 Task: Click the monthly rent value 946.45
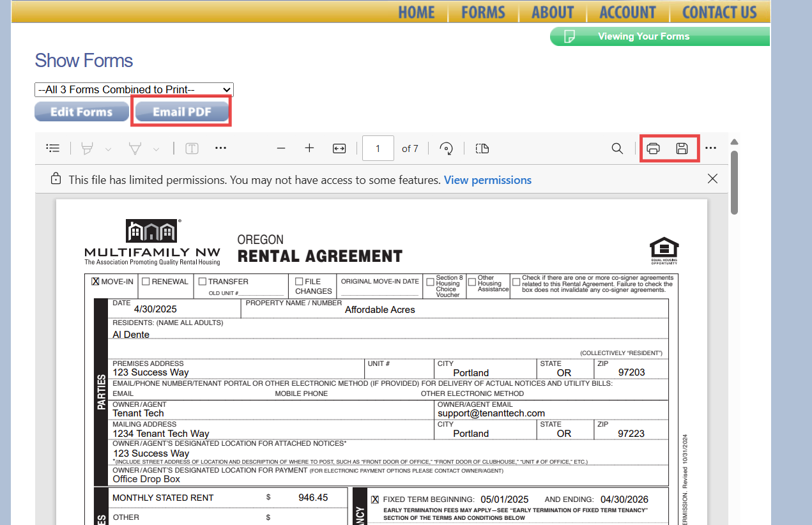tap(313, 498)
